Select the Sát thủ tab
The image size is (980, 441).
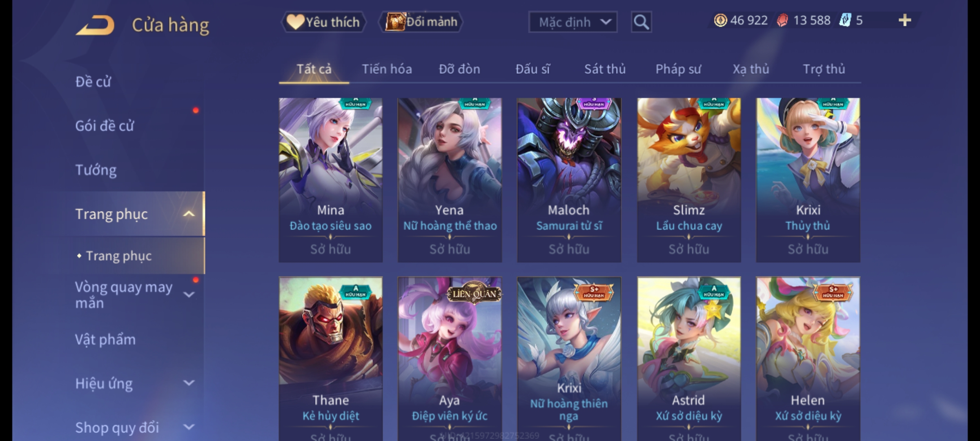click(605, 69)
